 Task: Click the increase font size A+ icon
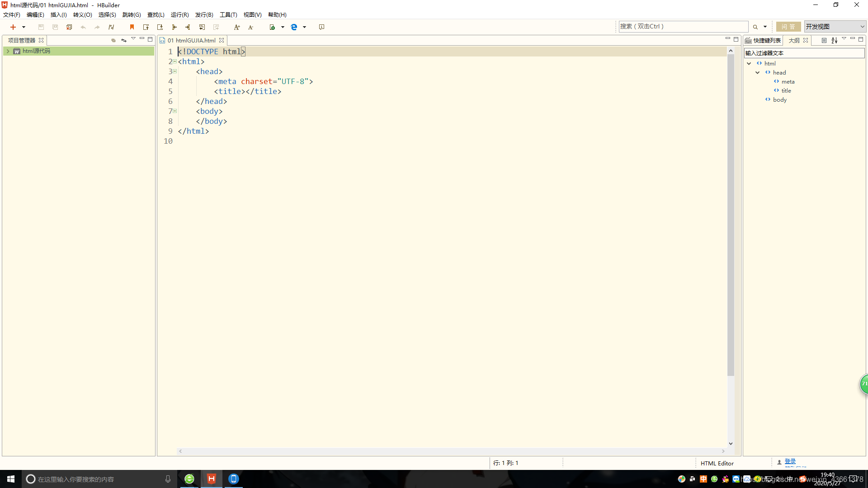point(236,27)
